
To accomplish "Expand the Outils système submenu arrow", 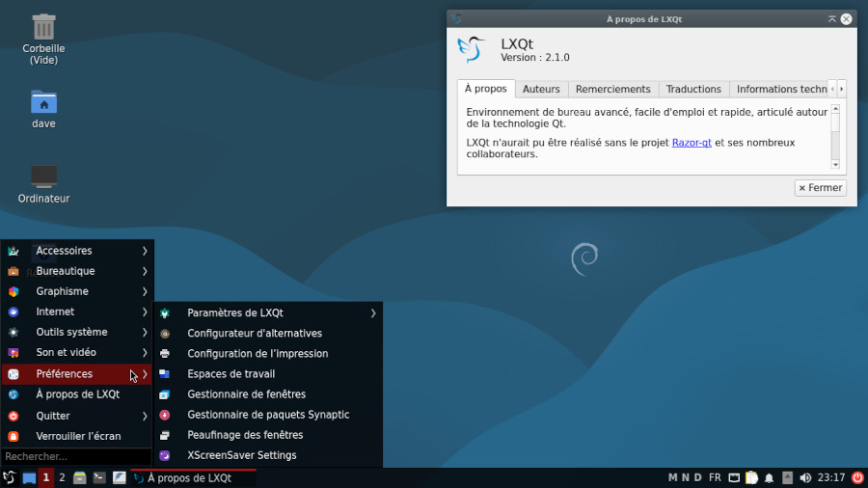I will click(x=145, y=333).
